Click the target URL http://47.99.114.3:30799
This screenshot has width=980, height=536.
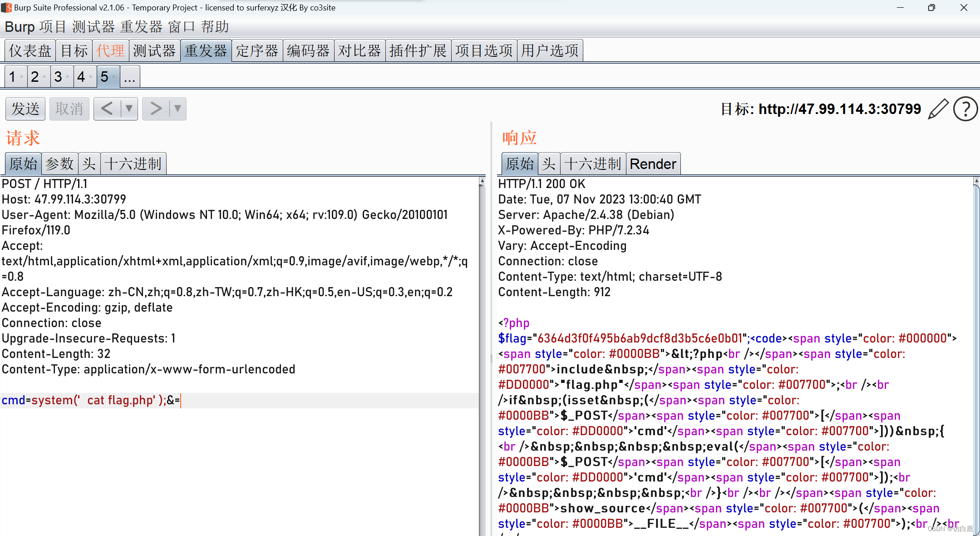click(x=840, y=109)
